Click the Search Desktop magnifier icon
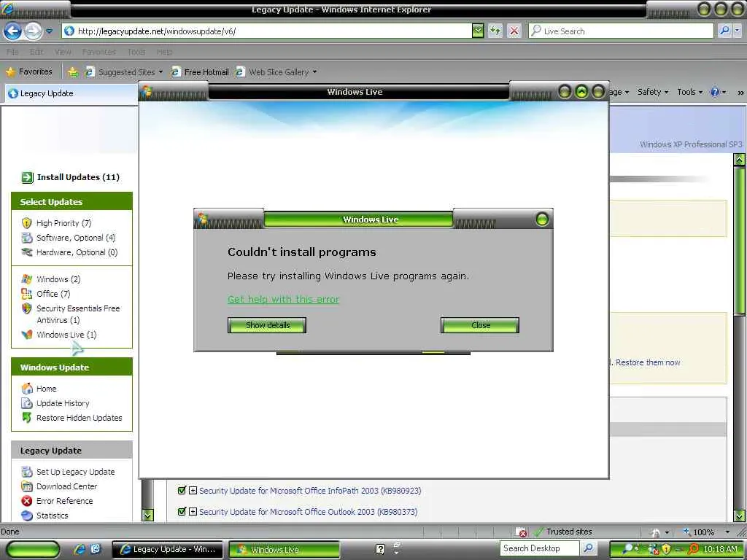 [589, 548]
